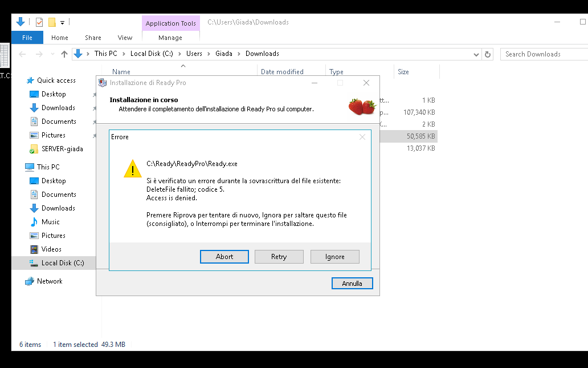Go up one folder level
This screenshot has width=588, height=368.
click(64, 54)
